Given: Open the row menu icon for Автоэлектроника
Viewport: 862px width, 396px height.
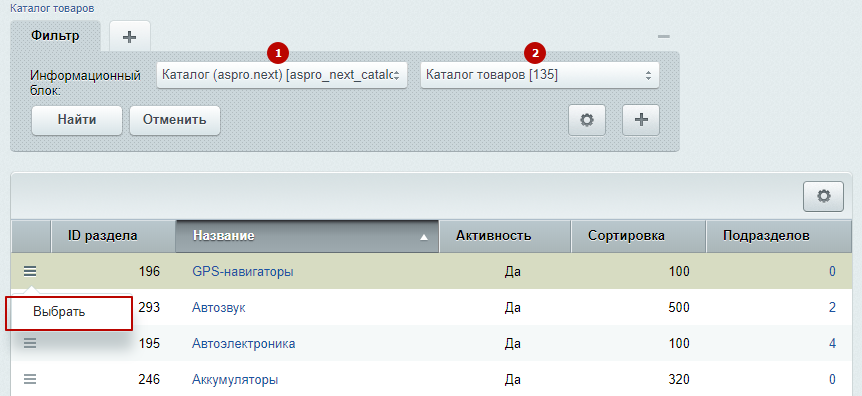Looking at the screenshot, I should 30,343.
